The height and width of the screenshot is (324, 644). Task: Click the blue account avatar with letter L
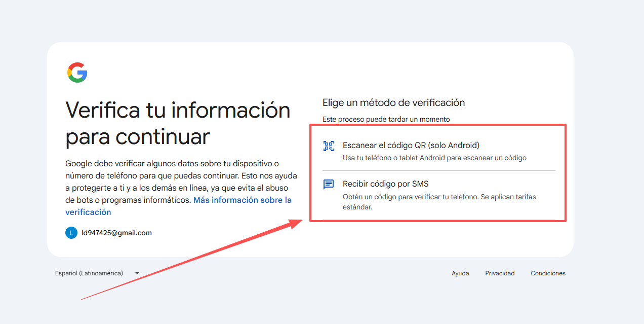pyautogui.click(x=71, y=233)
